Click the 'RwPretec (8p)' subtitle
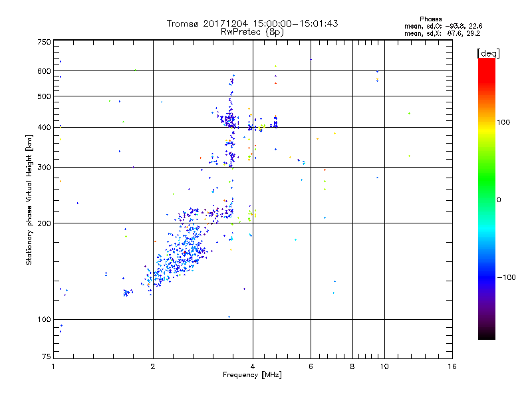The width and height of the screenshot is (532, 399). 252,32
